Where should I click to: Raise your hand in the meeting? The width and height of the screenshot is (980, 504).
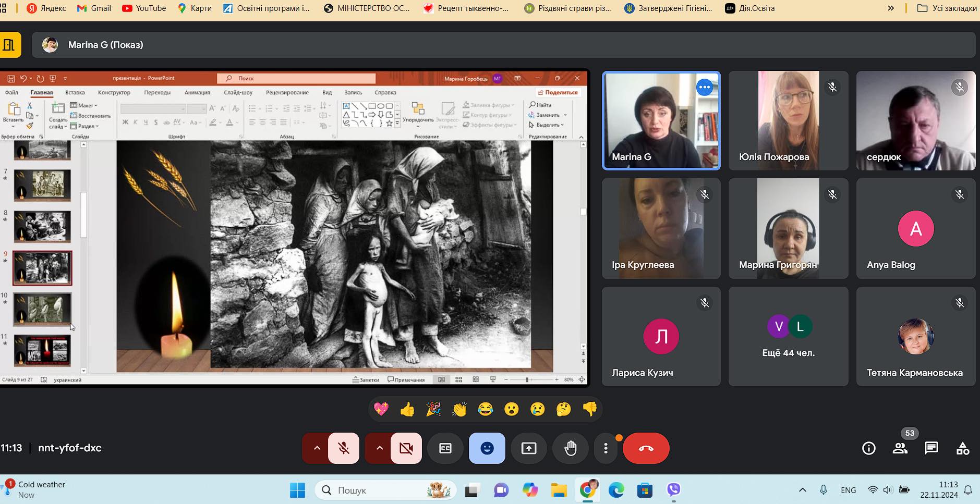coord(570,448)
